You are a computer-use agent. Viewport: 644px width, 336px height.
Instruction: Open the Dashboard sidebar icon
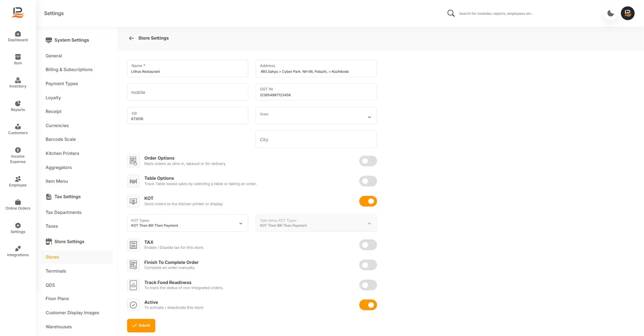click(18, 34)
